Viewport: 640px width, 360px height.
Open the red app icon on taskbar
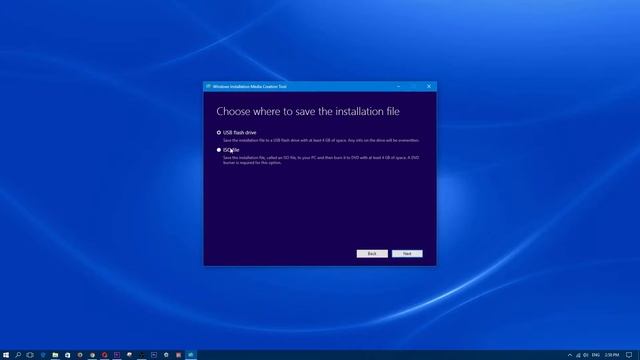(104, 355)
